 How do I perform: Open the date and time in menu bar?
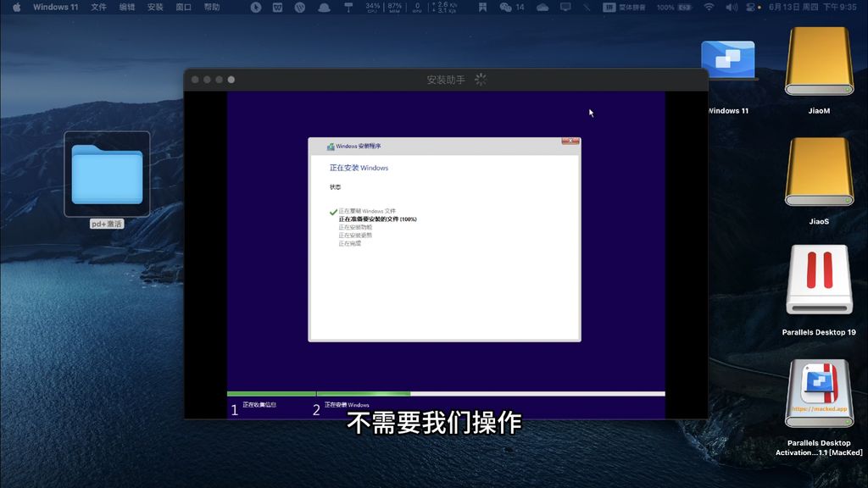[x=813, y=7]
